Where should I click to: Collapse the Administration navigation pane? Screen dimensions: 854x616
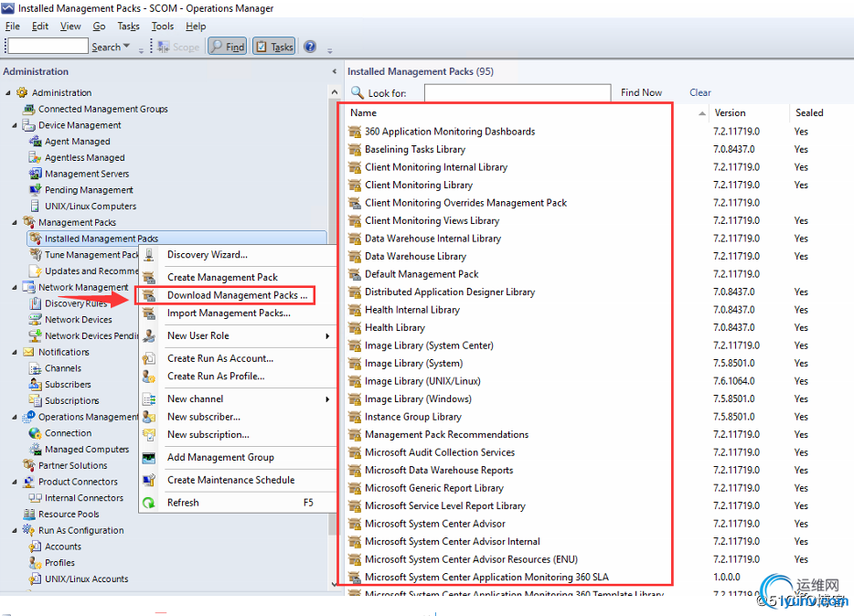pyautogui.click(x=334, y=71)
